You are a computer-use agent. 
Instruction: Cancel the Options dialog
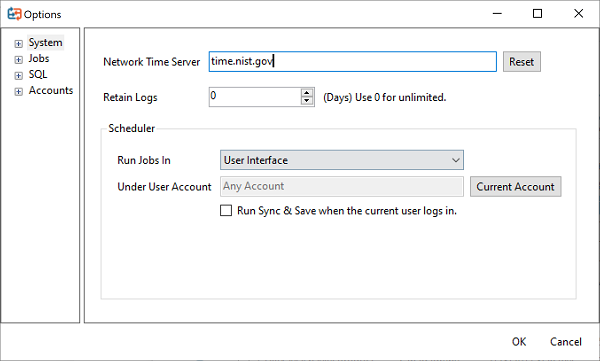coord(566,341)
